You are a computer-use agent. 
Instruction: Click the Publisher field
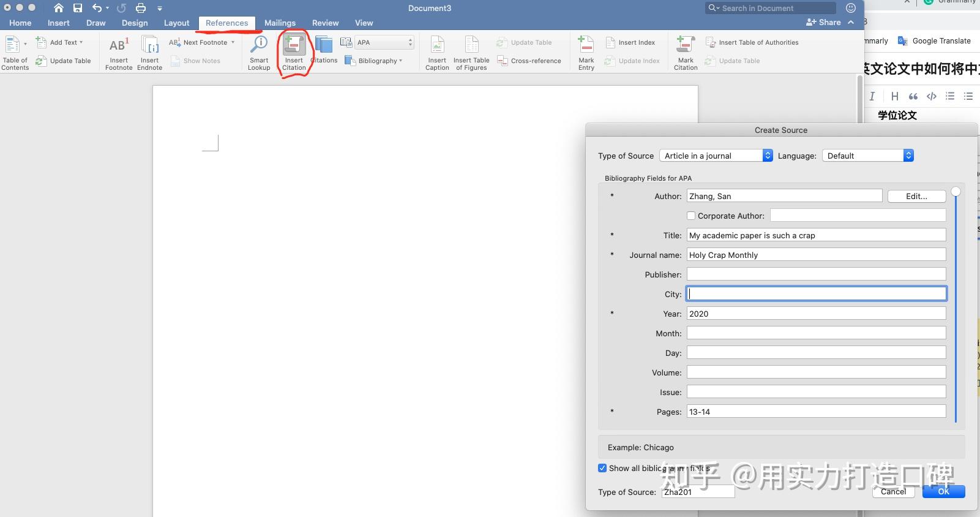816,274
